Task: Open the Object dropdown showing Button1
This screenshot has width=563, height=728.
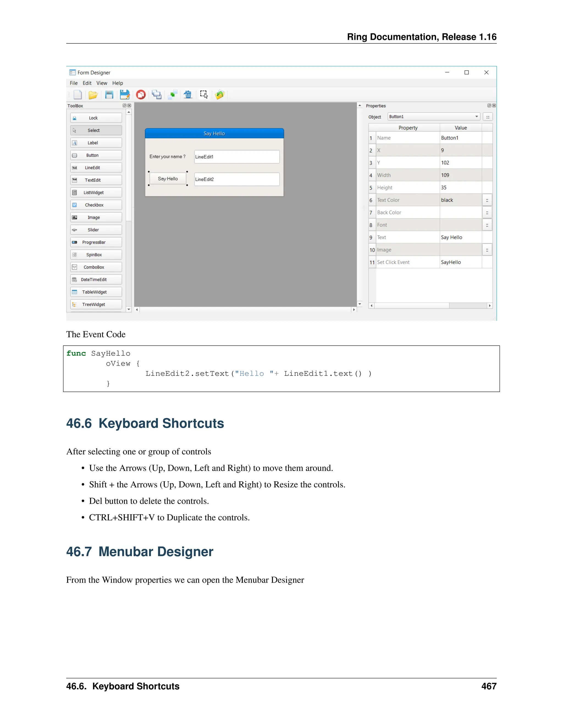Action: tap(434, 117)
